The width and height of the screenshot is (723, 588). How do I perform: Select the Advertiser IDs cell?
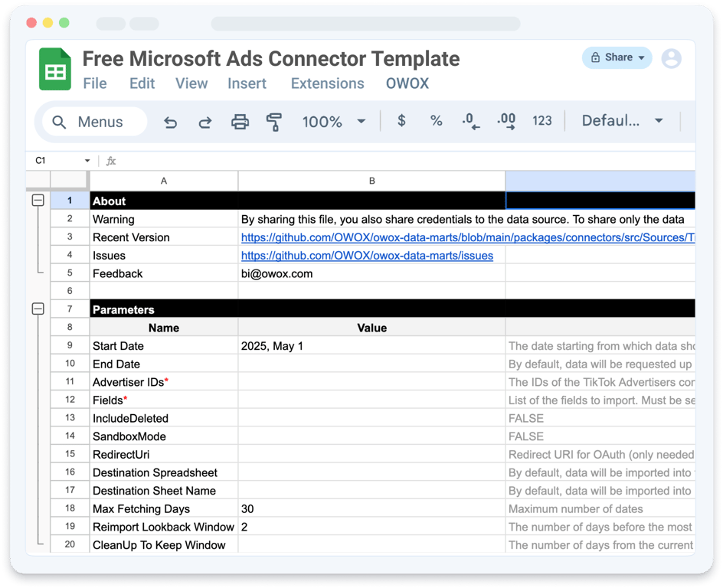[164, 381]
